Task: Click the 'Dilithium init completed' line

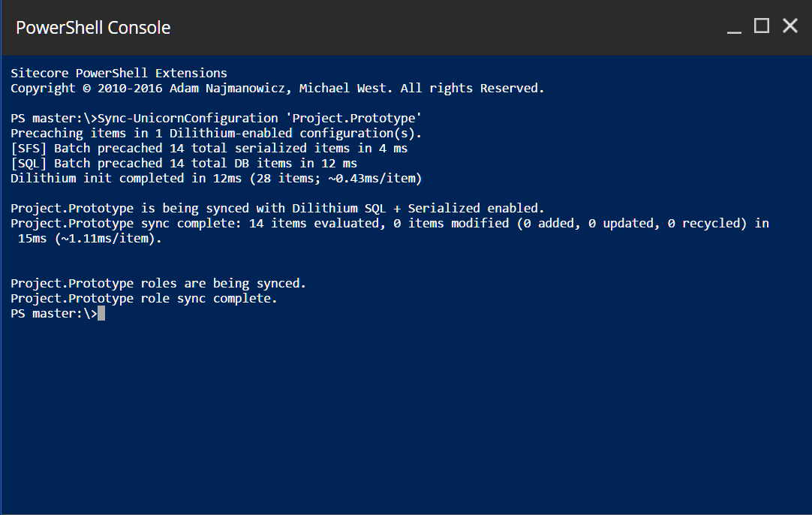Action: (216, 178)
